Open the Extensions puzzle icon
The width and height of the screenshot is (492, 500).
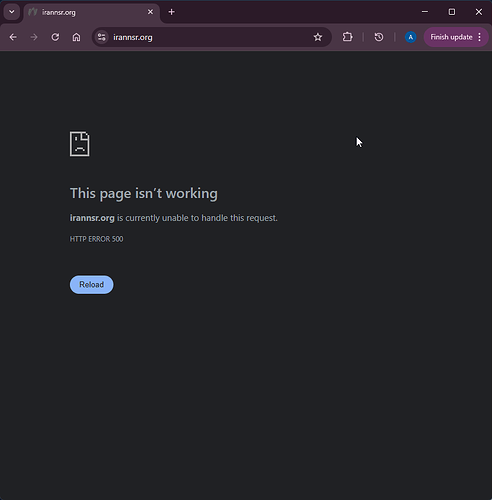click(x=347, y=37)
